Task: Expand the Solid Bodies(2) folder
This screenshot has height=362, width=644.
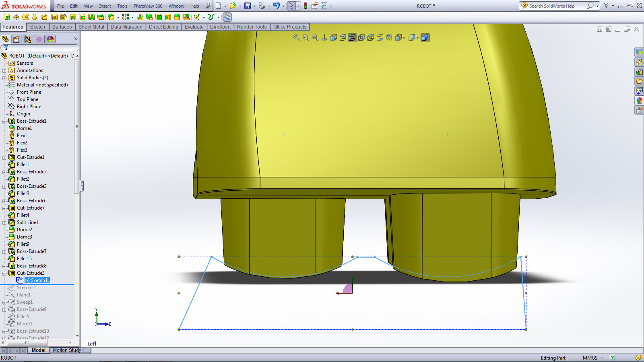Action: click(4, 78)
